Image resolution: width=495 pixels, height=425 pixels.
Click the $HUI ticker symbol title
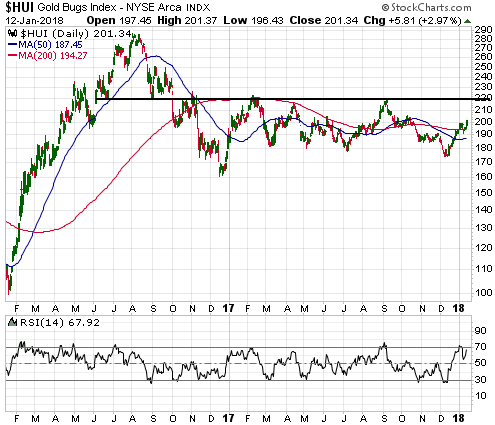(x=19, y=7)
